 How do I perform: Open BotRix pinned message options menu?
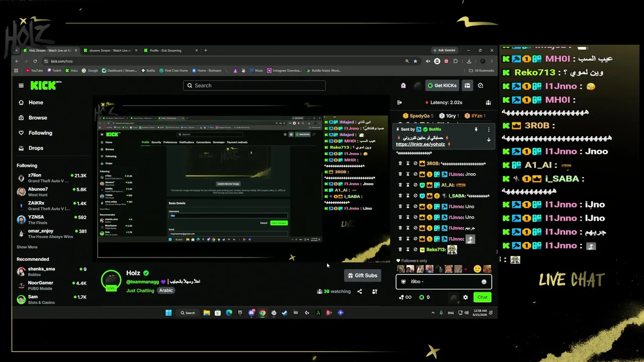point(489,130)
